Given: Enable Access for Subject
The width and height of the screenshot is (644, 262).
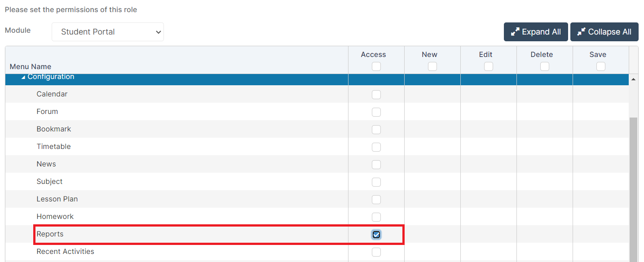Looking at the screenshot, I should 376,182.
